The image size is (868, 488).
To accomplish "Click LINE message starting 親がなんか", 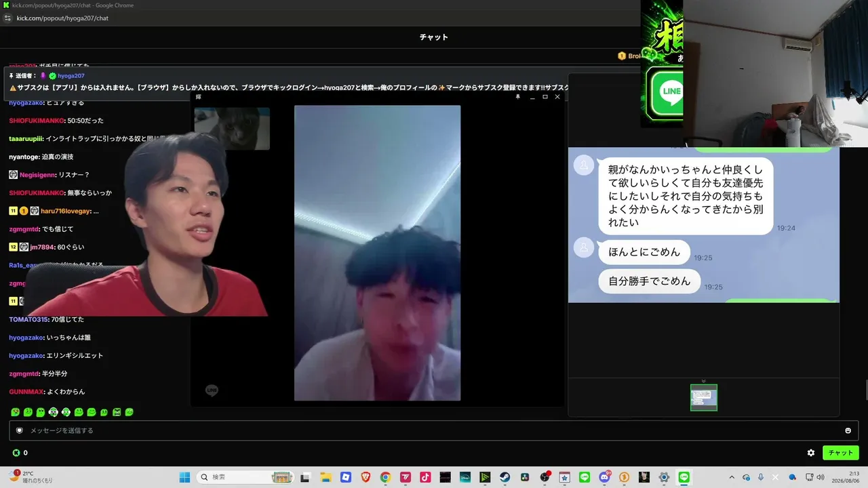I will 686,196.
